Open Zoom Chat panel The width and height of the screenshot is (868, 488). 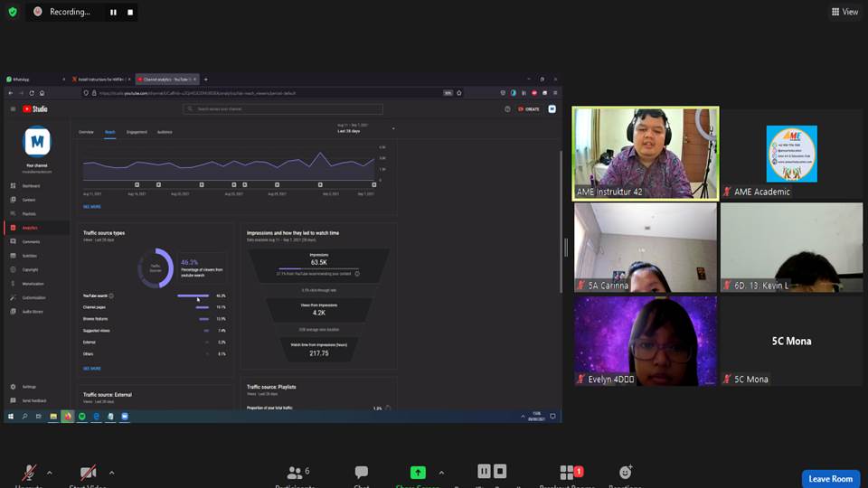click(362, 476)
